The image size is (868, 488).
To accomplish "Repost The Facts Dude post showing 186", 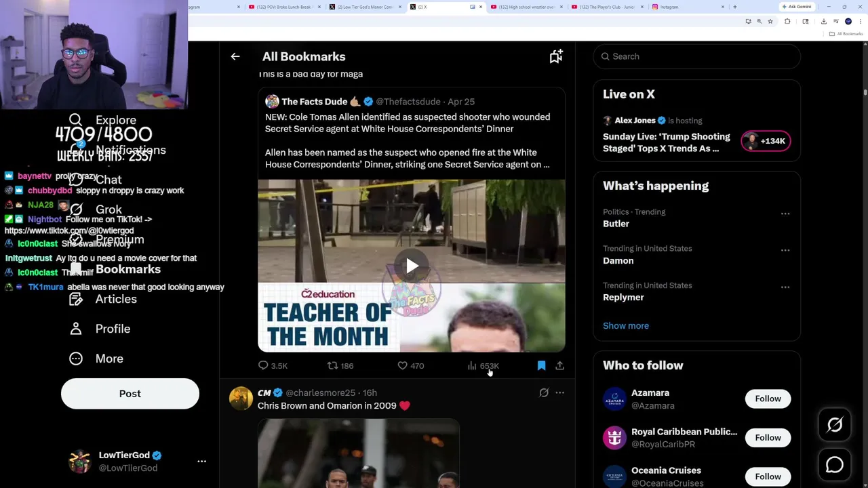I will (x=340, y=366).
